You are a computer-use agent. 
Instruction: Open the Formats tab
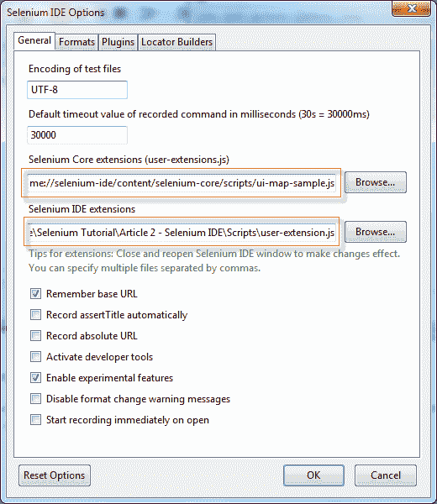click(76, 42)
